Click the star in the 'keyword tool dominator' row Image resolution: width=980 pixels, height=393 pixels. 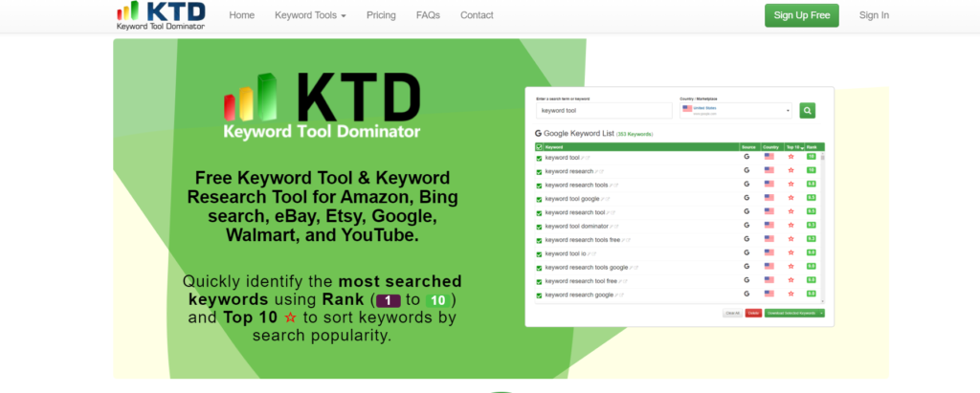(x=791, y=226)
